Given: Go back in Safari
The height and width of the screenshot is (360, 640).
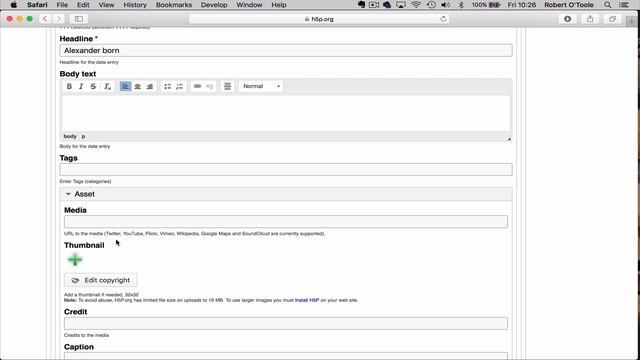Looking at the screenshot, I should click(45, 19).
